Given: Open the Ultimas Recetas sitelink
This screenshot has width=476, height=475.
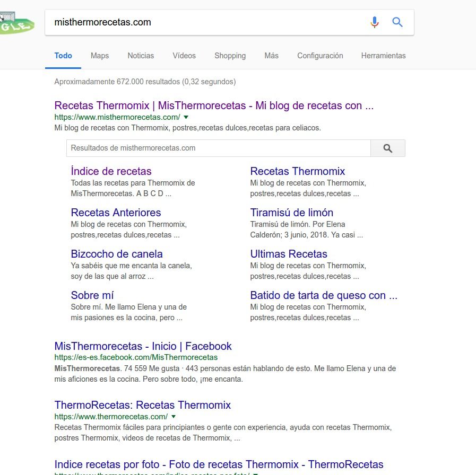Looking at the screenshot, I should tap(288, 254).
